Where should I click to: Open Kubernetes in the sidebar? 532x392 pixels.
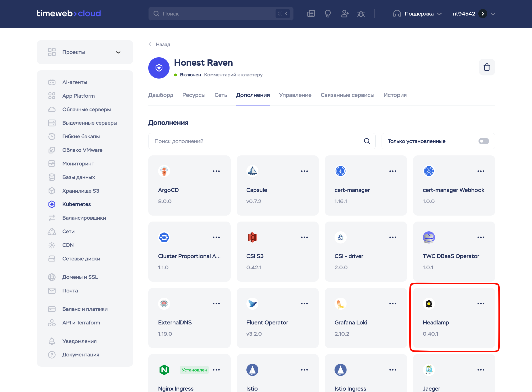(76, 204)
